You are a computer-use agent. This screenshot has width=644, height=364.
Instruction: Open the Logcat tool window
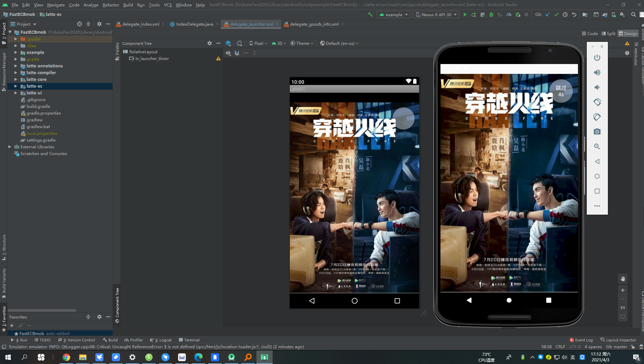[x=161, y=340]
